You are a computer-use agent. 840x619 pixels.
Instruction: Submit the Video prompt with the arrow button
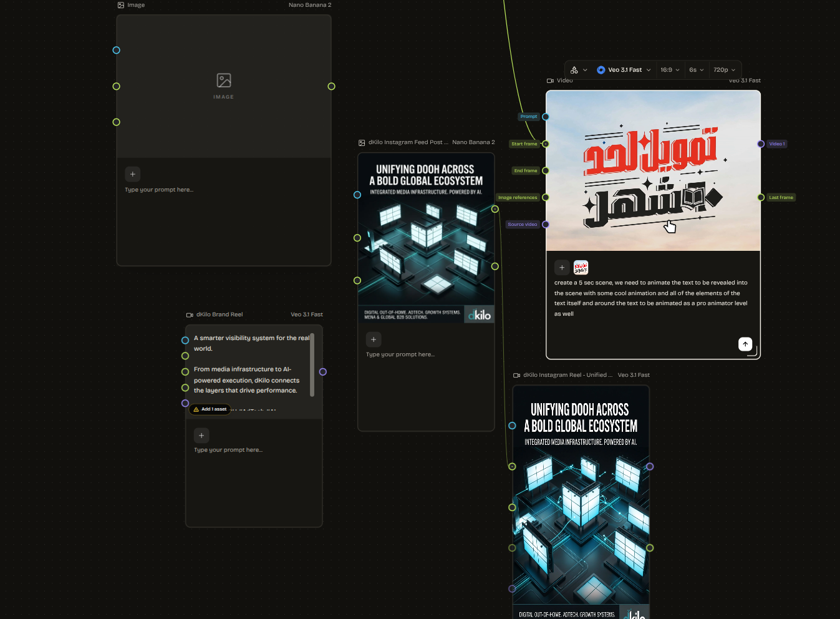pos(745,344)
